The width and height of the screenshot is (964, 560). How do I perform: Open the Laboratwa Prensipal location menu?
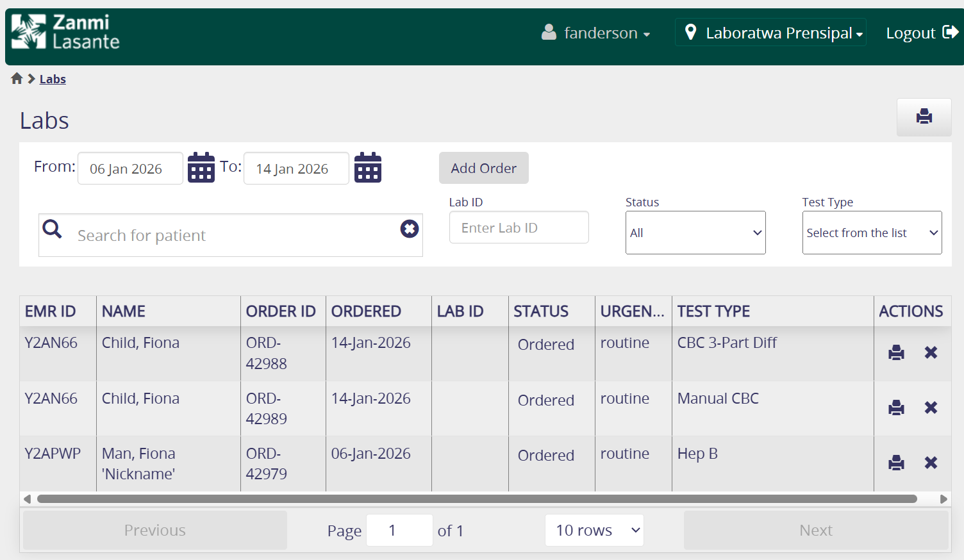pos(770,33)
